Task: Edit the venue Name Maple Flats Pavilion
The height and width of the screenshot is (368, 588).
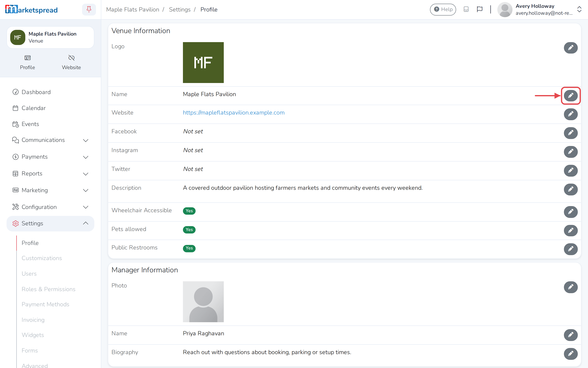Action: click(570, 96)
